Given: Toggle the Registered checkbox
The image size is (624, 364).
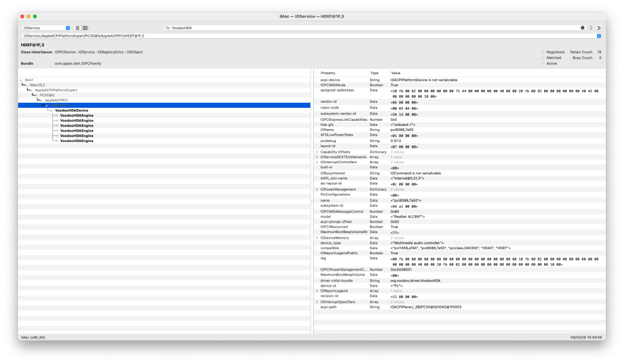Looking at the screenshot, I should 542,52.
